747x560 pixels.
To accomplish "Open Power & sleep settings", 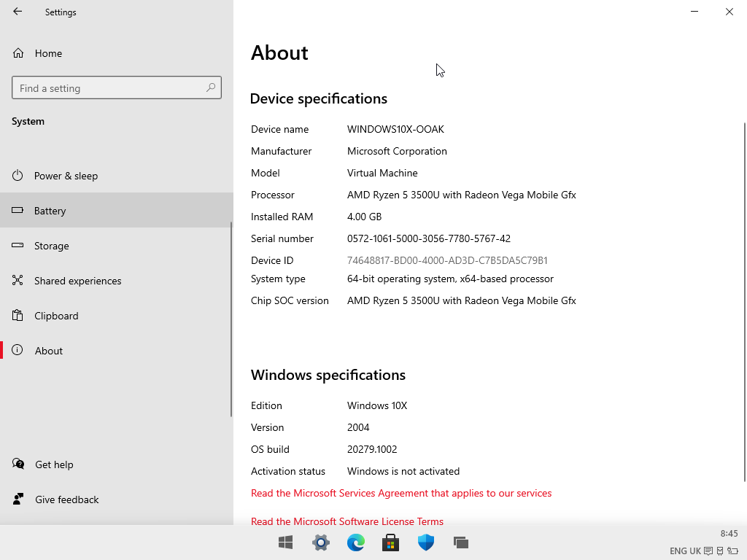I will pos(117,176).
